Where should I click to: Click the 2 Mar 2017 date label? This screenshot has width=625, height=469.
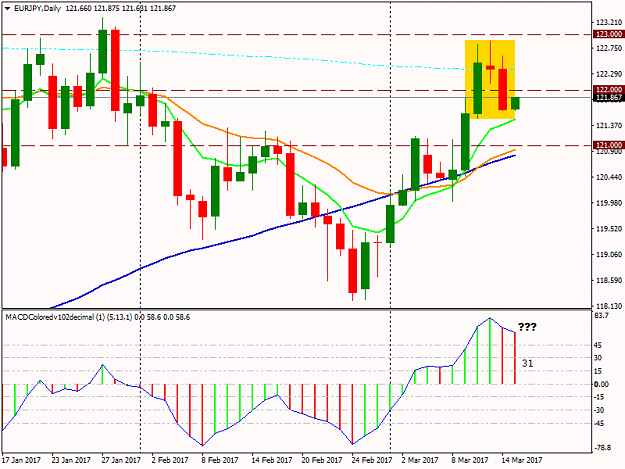point(420,460)
